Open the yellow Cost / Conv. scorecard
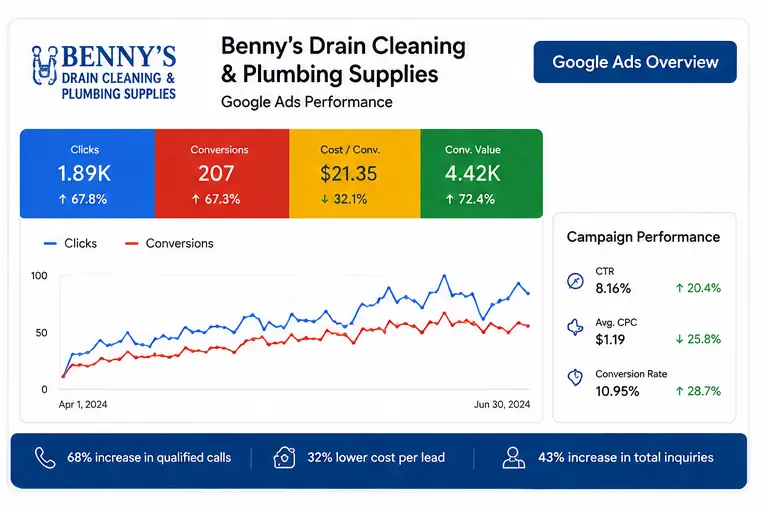Image resolution: width=768 pixels, height=512 pixels. [x=355, y=173]
